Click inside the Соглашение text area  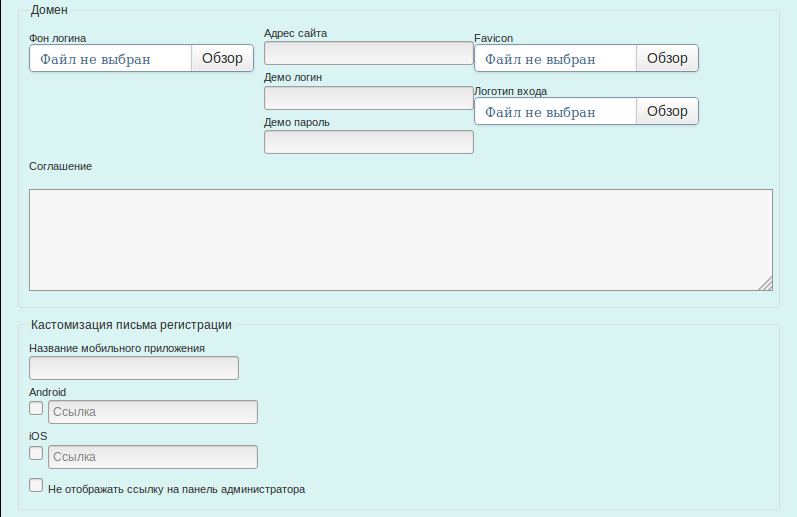[400, 239]
